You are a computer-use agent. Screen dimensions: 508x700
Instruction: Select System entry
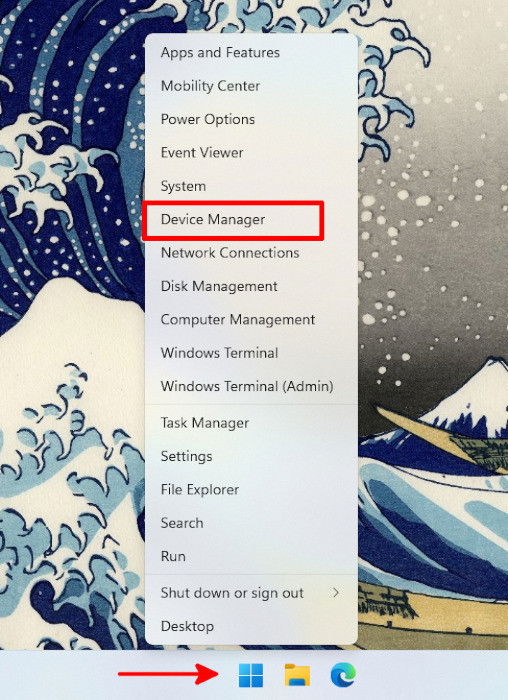(251, 186)
